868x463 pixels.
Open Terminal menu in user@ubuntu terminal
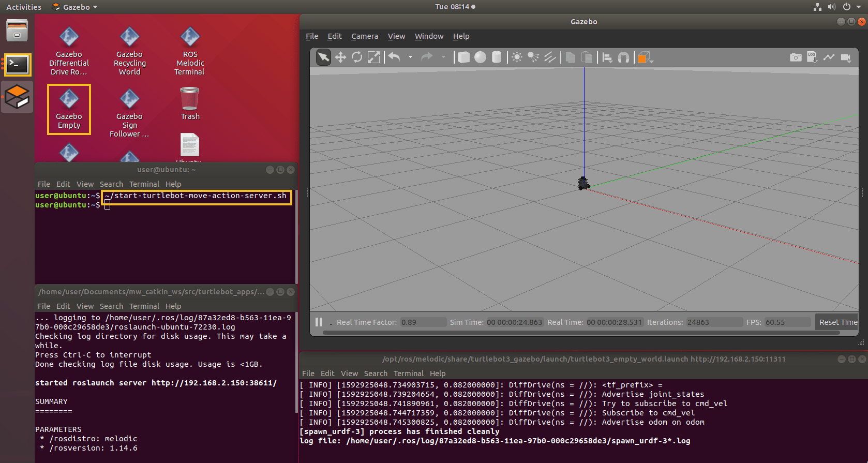tap(144, 184)
